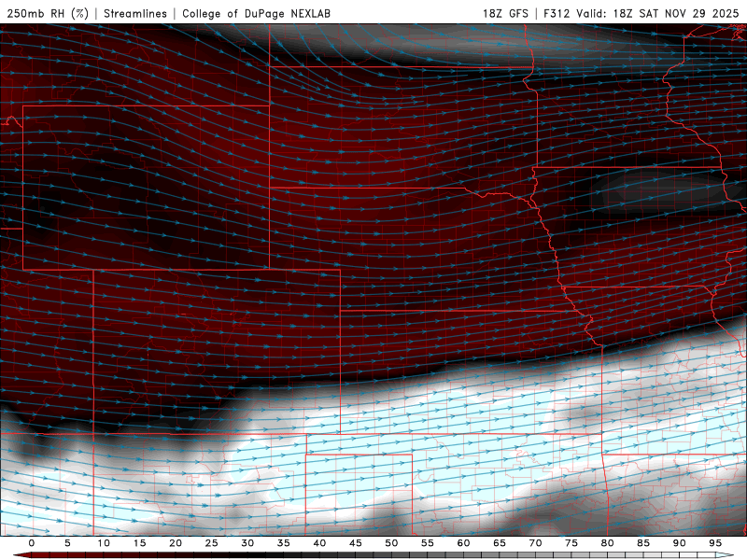Click the colorbar tick label "30"
The image size is (747, 560).
pos(247,543)
